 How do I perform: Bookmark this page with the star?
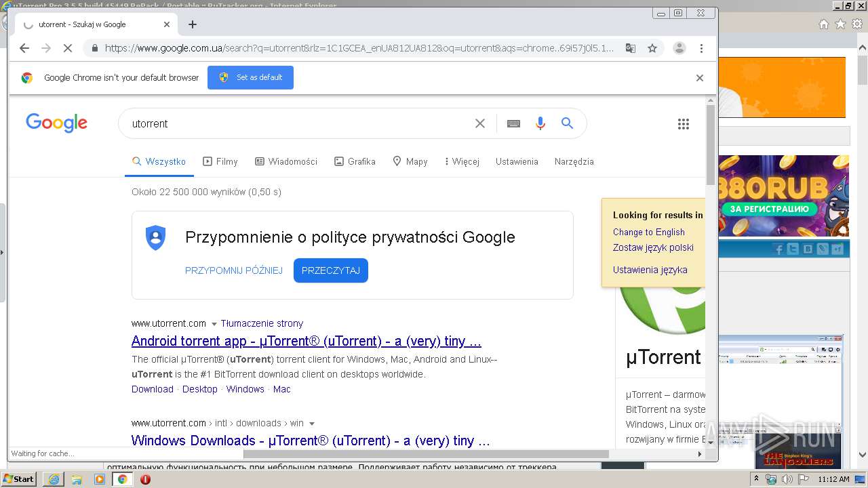652,48
